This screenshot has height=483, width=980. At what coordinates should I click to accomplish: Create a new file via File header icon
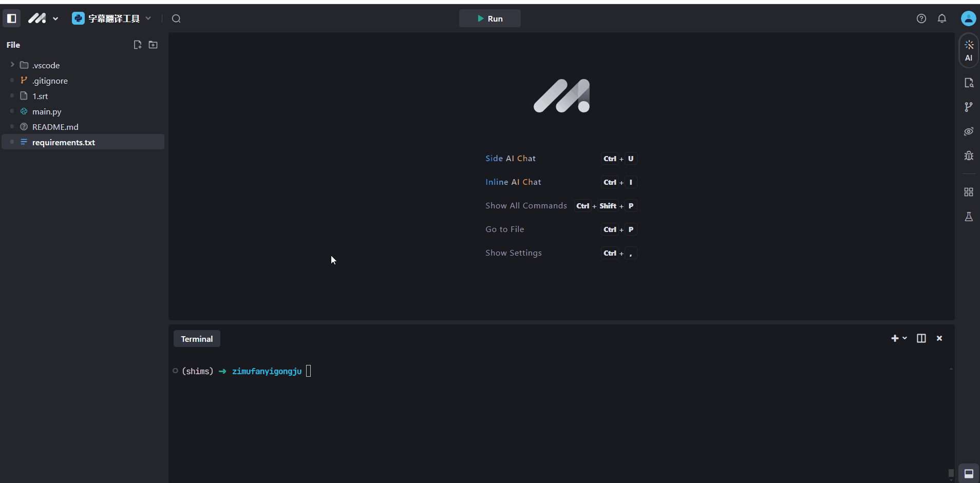(138, 45)
